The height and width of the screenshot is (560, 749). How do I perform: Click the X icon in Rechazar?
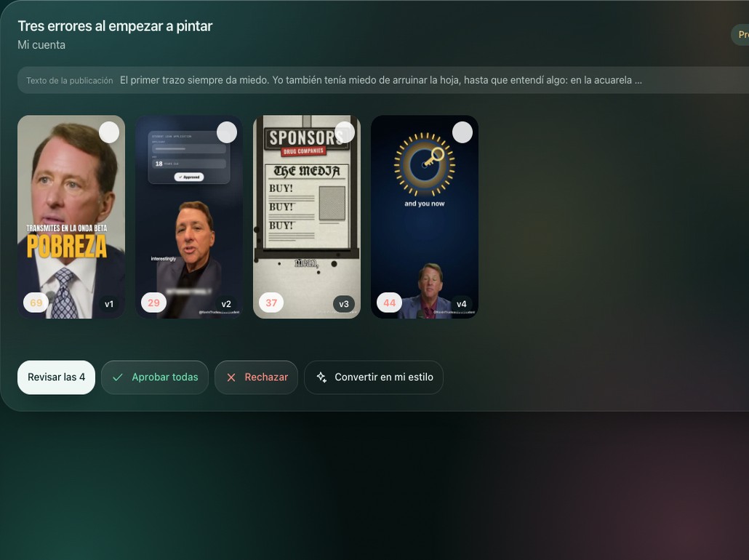pyautogui.click(x=231, y=377)
